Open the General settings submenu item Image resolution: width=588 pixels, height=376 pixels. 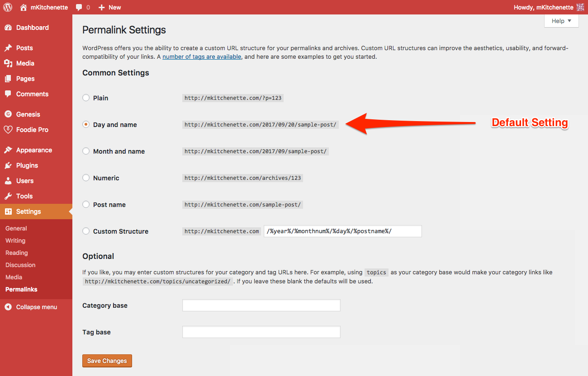point(16,228)
